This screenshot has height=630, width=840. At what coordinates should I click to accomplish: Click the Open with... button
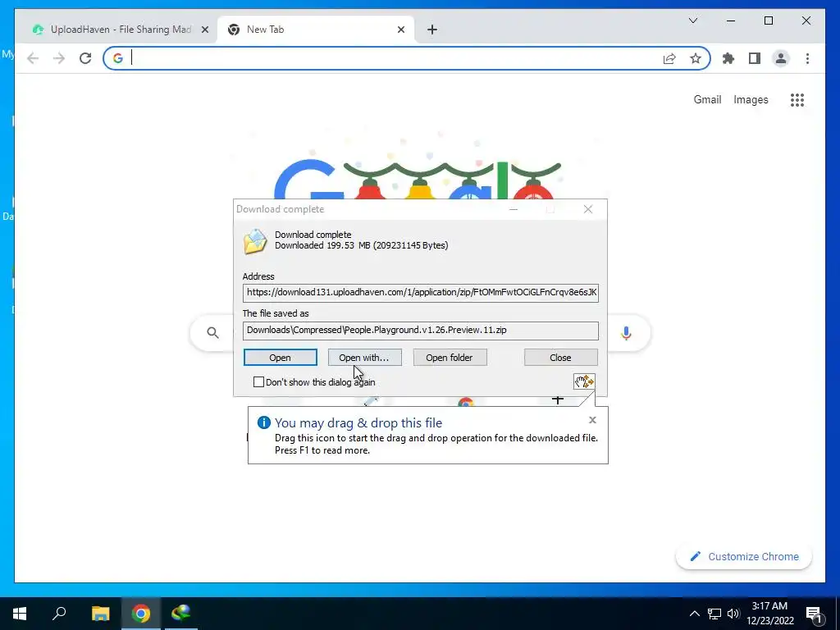[x=364, y=358]
